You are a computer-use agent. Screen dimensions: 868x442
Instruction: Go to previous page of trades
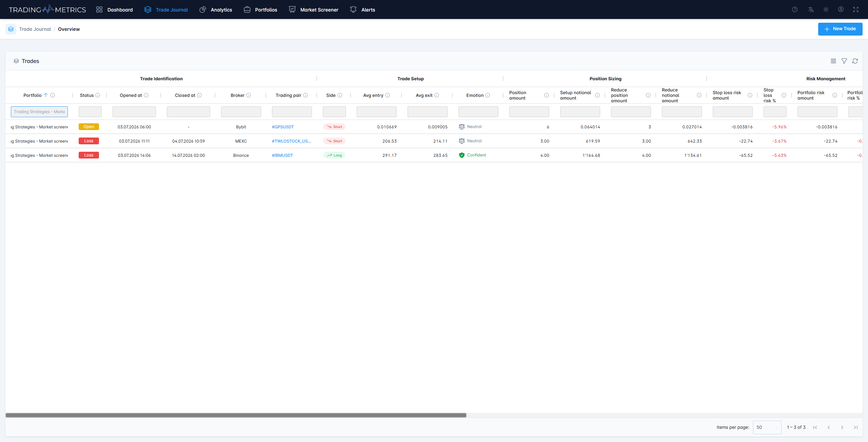coord(828,427)
